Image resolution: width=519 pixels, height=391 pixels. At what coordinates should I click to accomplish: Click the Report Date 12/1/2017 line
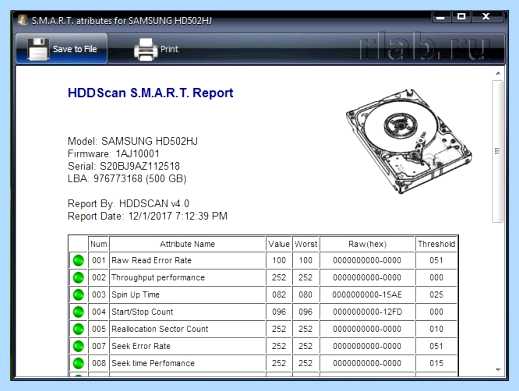[x=148, y=216]
